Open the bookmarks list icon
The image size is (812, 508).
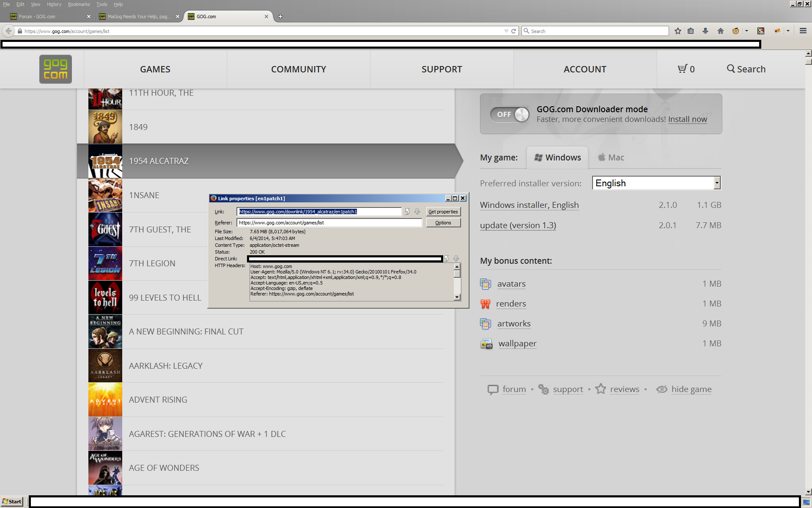tap(691, 31)
